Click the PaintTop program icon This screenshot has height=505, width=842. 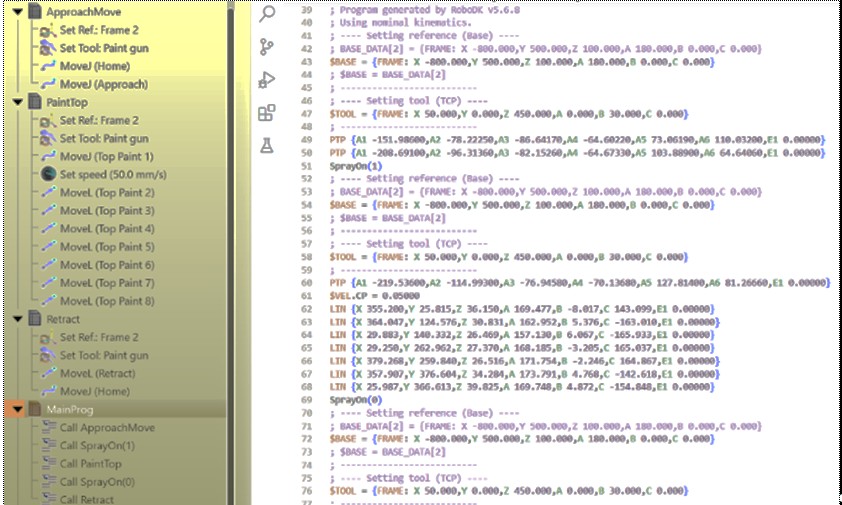click(32, 102)
